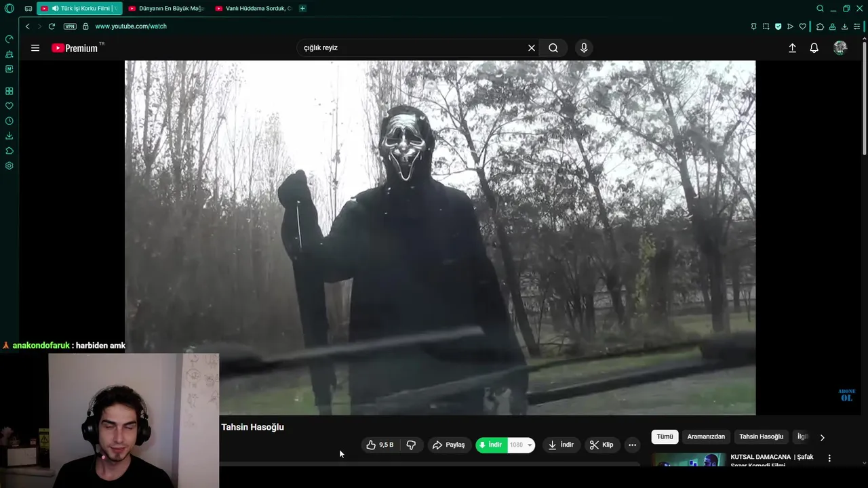Bookmark page with toolbar heart icon
The width and height of the screenshot is (868, 488).
(x=802, y=26)
